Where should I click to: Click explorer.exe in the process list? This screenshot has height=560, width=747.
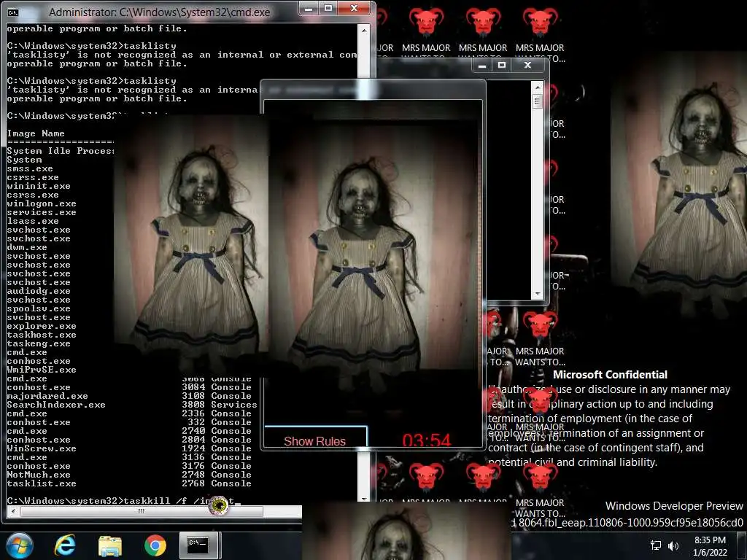[42, 326]
